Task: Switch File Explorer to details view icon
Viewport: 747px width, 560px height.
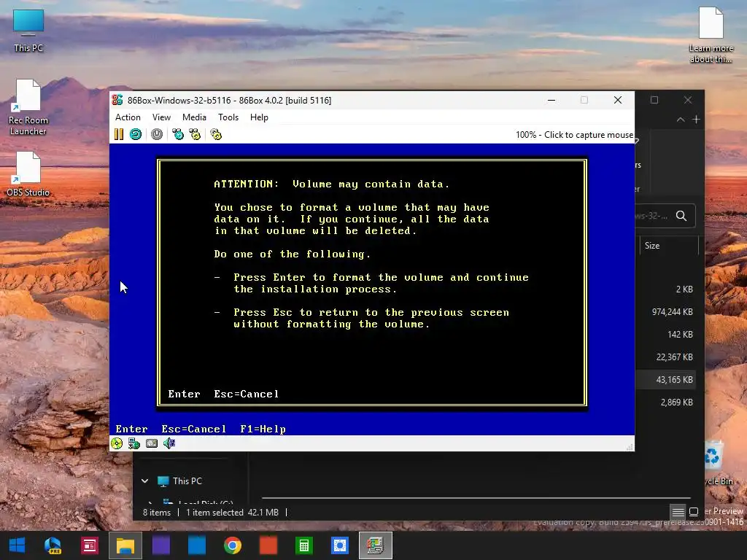Action: pyautogui.click(x=678, y=512)
